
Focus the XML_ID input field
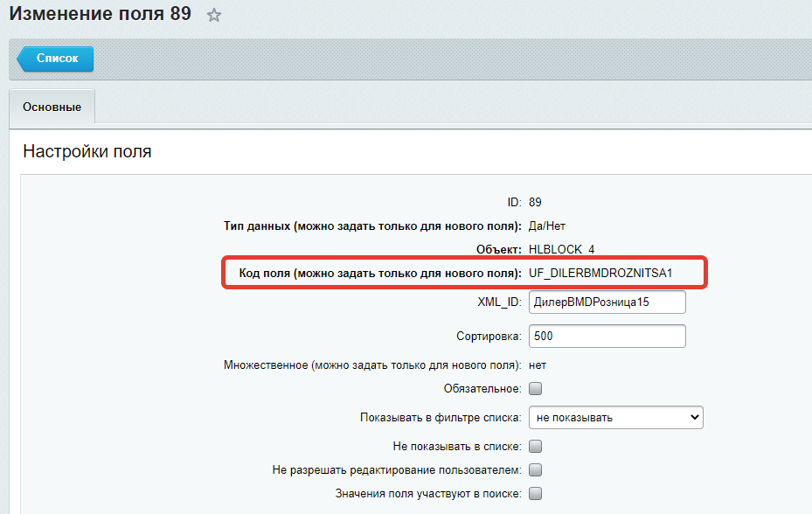click(607, 302)
